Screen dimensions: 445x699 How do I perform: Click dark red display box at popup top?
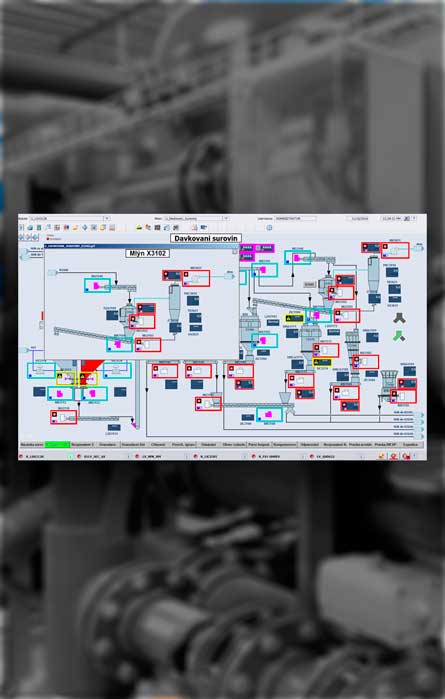point(172,275)
